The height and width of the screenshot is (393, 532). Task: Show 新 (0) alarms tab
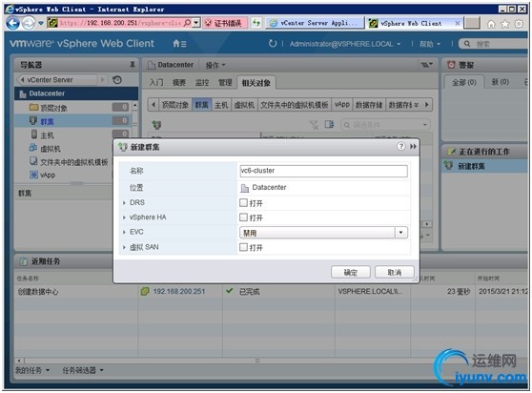(x=501, y=82)
